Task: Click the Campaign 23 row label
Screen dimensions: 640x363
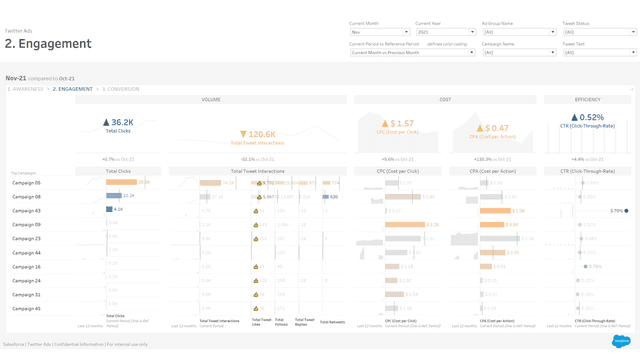Action: [x=27, y=238]
